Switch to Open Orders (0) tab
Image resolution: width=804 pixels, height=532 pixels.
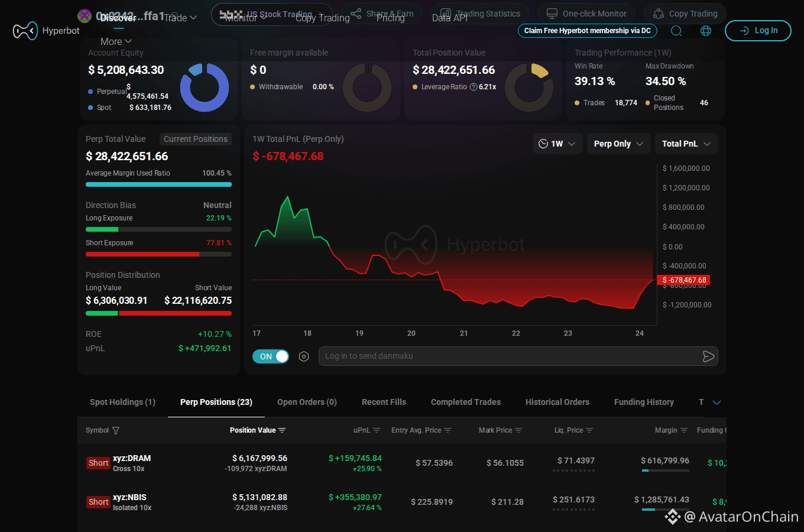[x=307, y=402]
